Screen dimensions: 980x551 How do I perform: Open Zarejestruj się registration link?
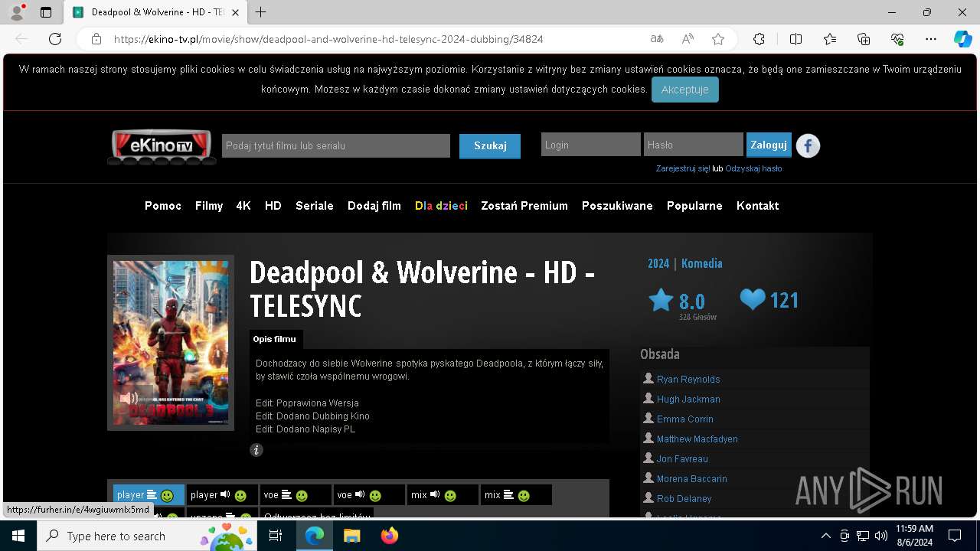(682, 168)
